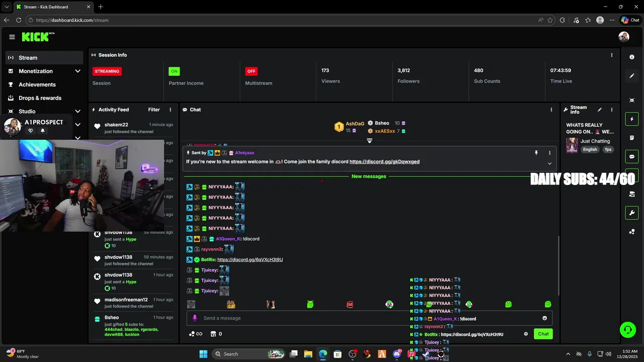644x362 pixels.
Task: Click the Send a message input field
Action: pos(370,318)
